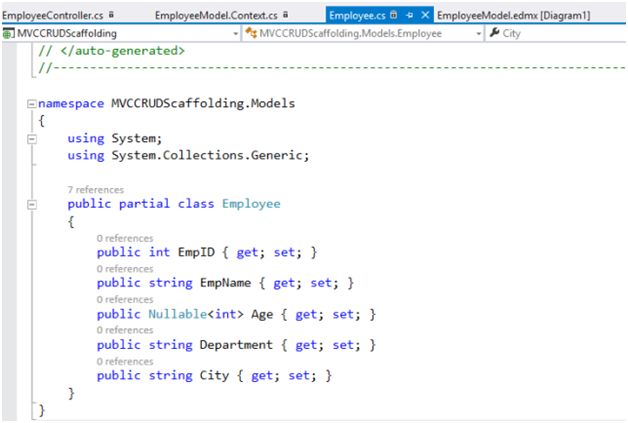Click the </auto-generated> comment line
This screenshot has height=423, width=628.
[111, 51]
